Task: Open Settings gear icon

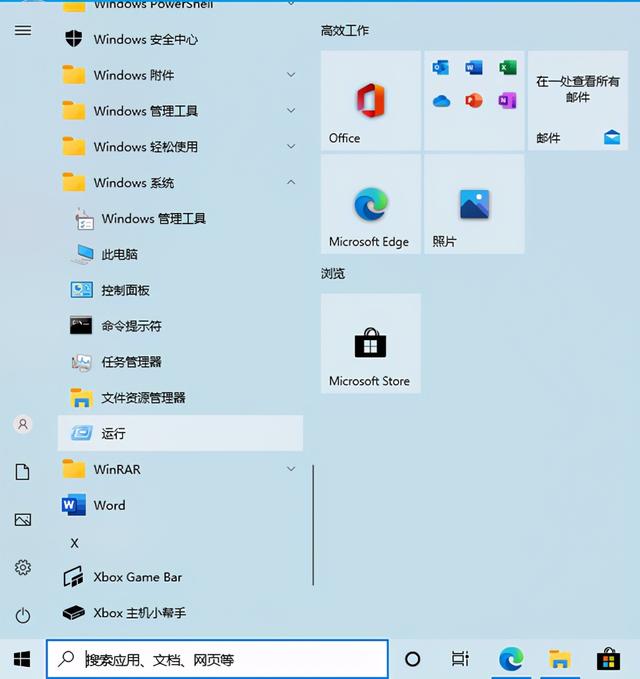Action: (23, 567)
